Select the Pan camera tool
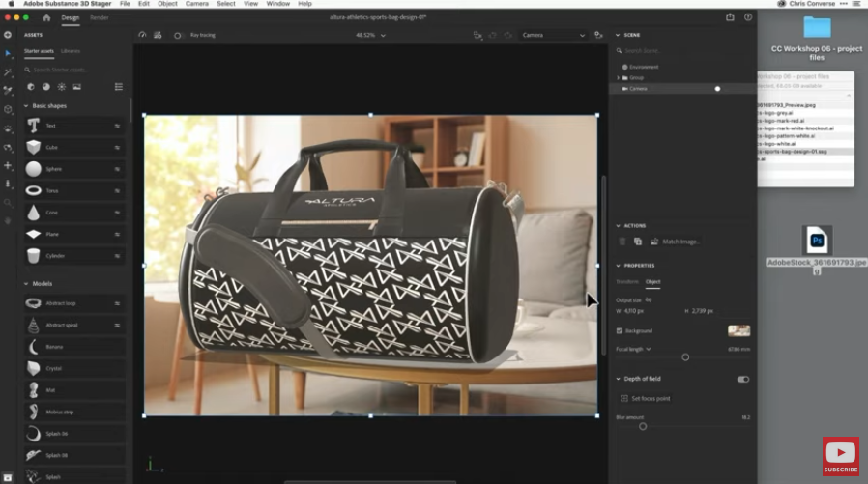Viewport: 868px width, 484px height. click(8, 165)
